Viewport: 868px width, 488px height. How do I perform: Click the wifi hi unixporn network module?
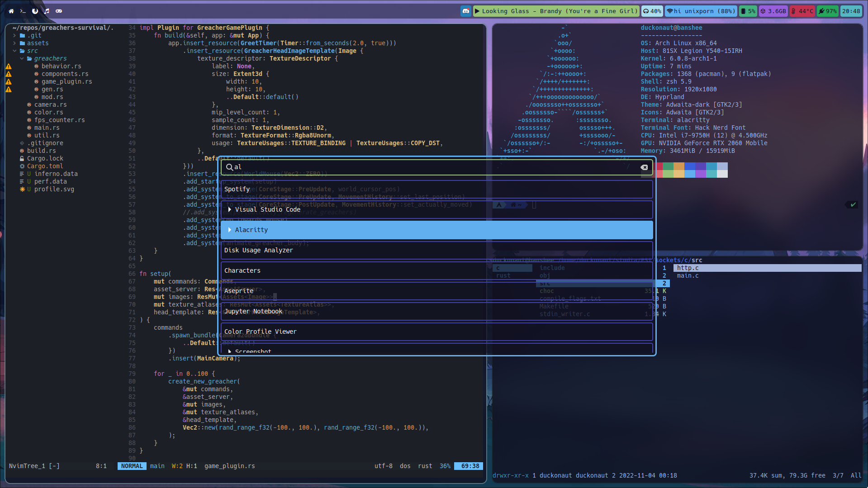[x=701, y=11]
